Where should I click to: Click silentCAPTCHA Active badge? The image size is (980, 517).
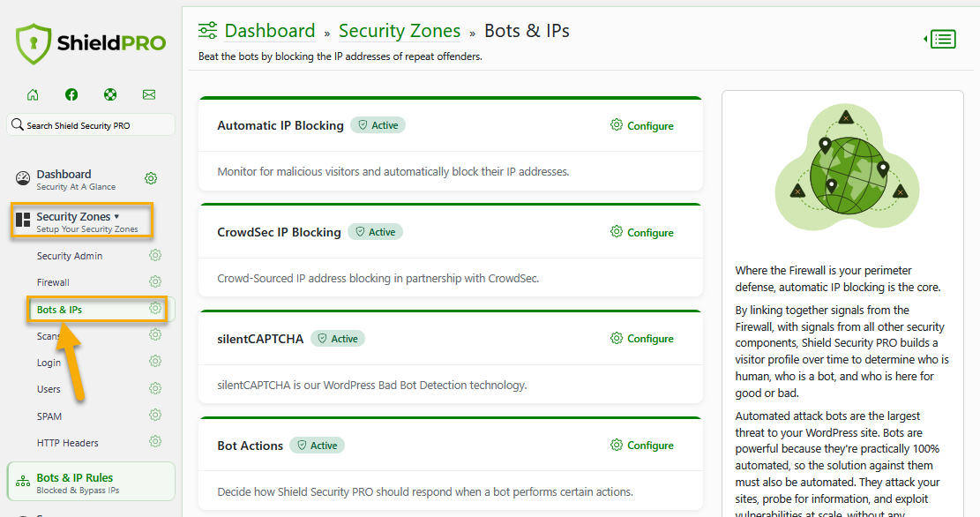[x=338, y=339]
